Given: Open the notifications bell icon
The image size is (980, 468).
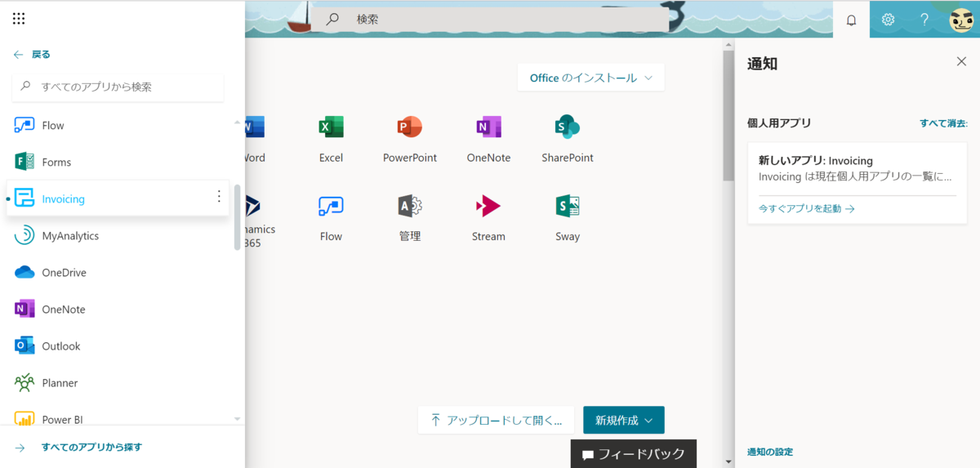Looking at the screenshot, I should pyautogui.click(x=851, y=20).
